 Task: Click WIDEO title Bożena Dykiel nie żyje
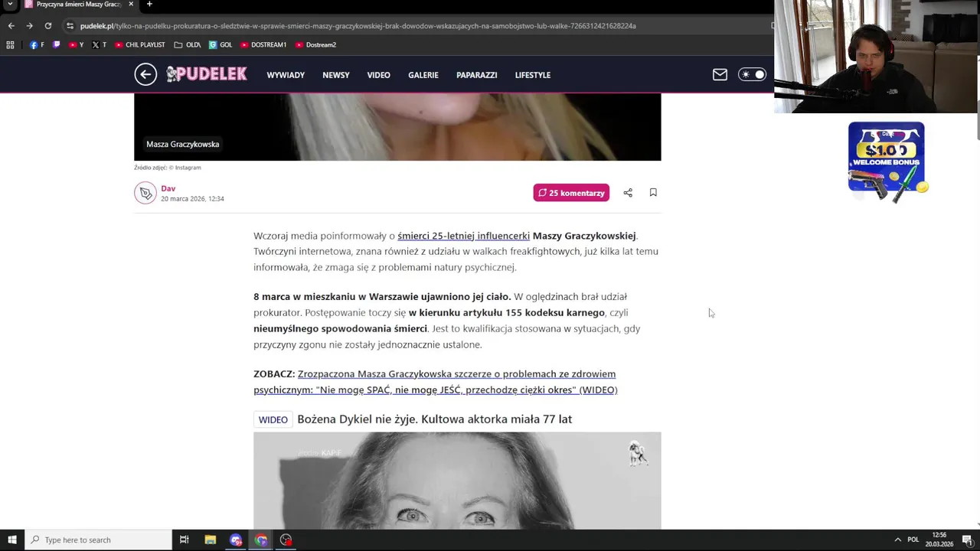434,419
